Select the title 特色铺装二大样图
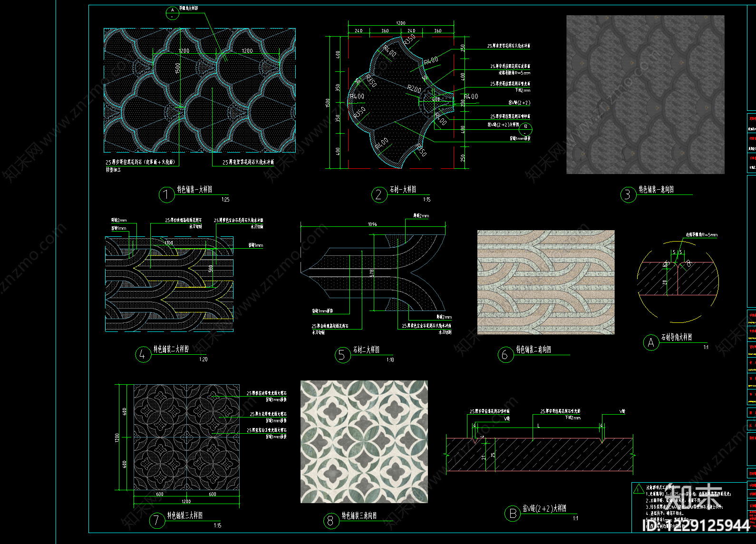The image size is (756, 544). (171, 349)
